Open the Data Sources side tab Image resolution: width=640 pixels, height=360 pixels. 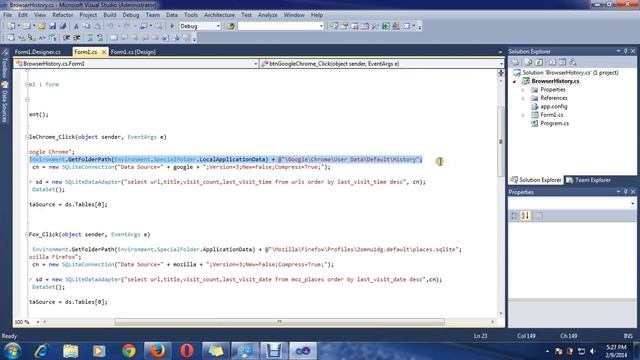pyautogui.click(x=4, y=102)
